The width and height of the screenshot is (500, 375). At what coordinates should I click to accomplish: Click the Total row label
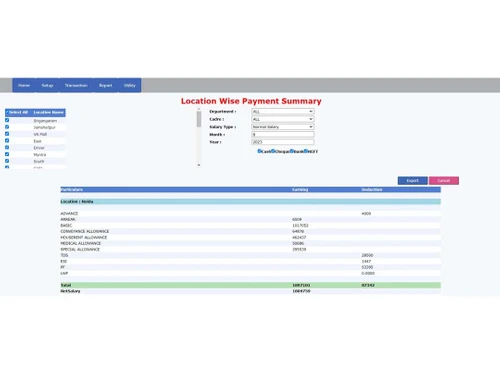(x=66, y=285)
